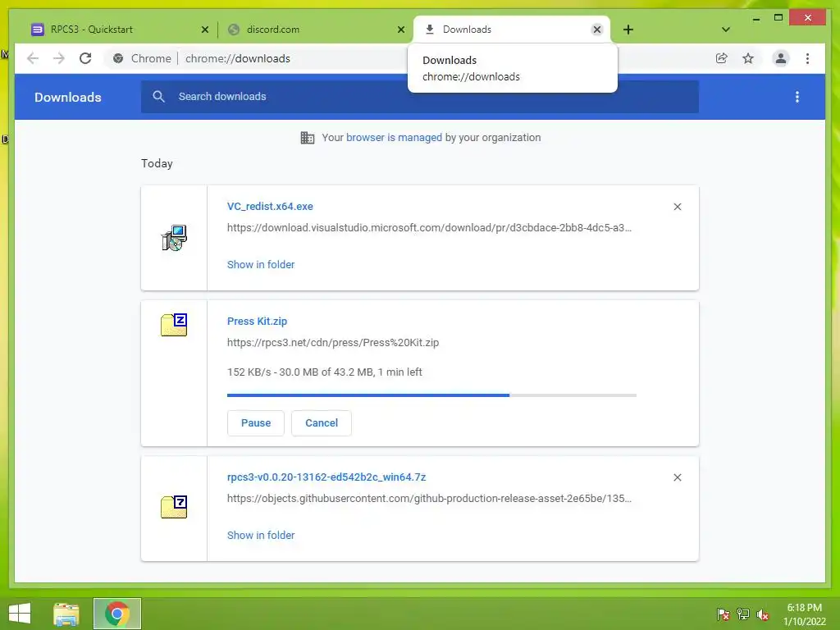The height and width of the screenshot is (630, 840).
Task: Minimize the Chrome window
Action: pyautogui.click(x=756, y=19)
